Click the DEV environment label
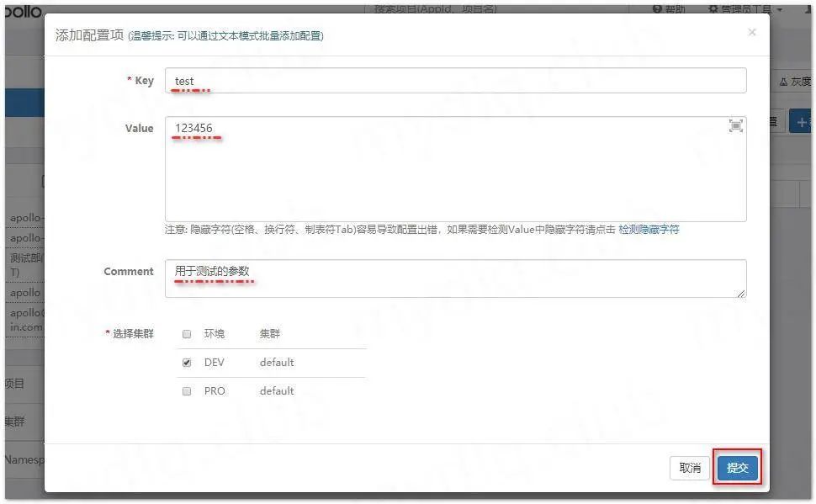Screen dimensions: 816x504 (214, 363)
